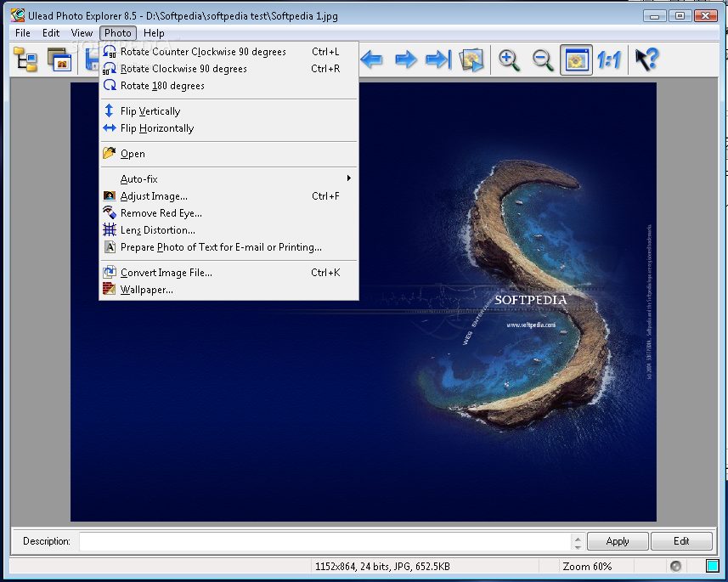This screenshot has width=728, height=582.
Task: Click the folder tree view toolbar icon
Action: (x=25, y=60)
